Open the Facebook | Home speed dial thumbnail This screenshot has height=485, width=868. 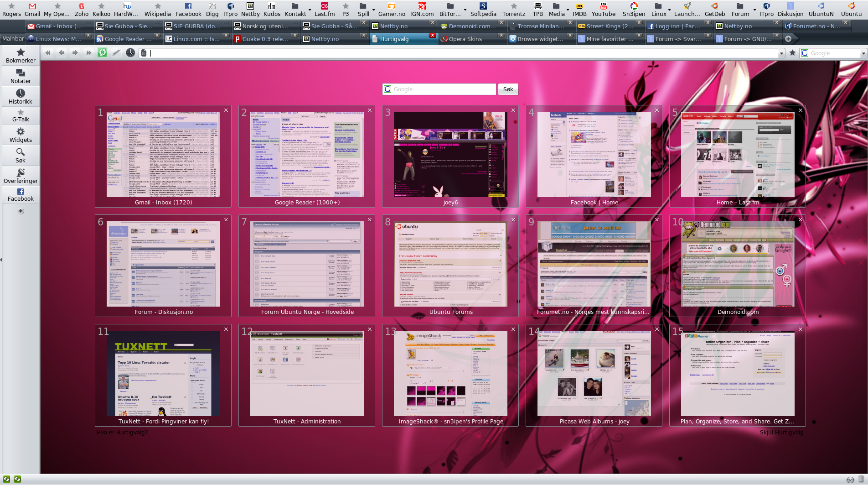(594, 156)
